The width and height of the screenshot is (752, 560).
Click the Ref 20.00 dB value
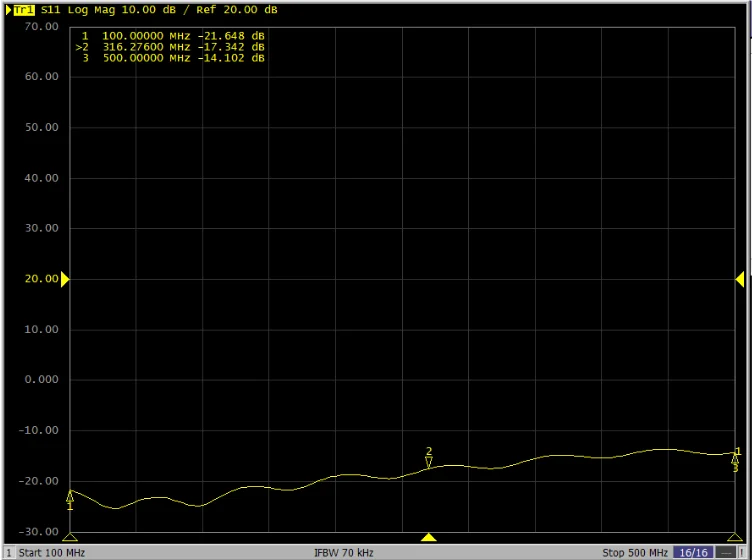(x=237, y=10)
